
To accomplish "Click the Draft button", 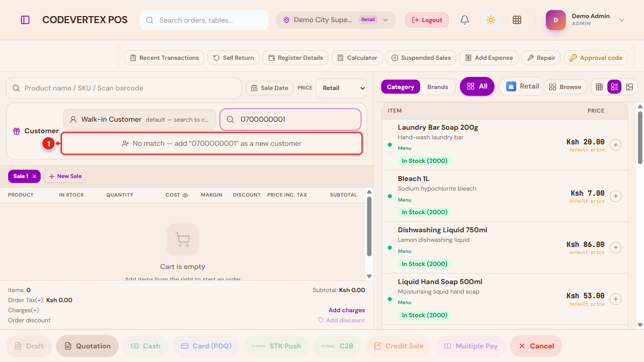I will pyautogui.click(x=29, y=346).
